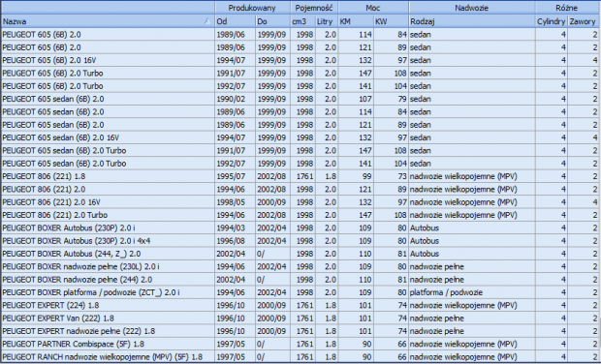Click the Produkowany group header
Image resolution: width=601 pixels, height=364 pixels.
tap(252, 8)
